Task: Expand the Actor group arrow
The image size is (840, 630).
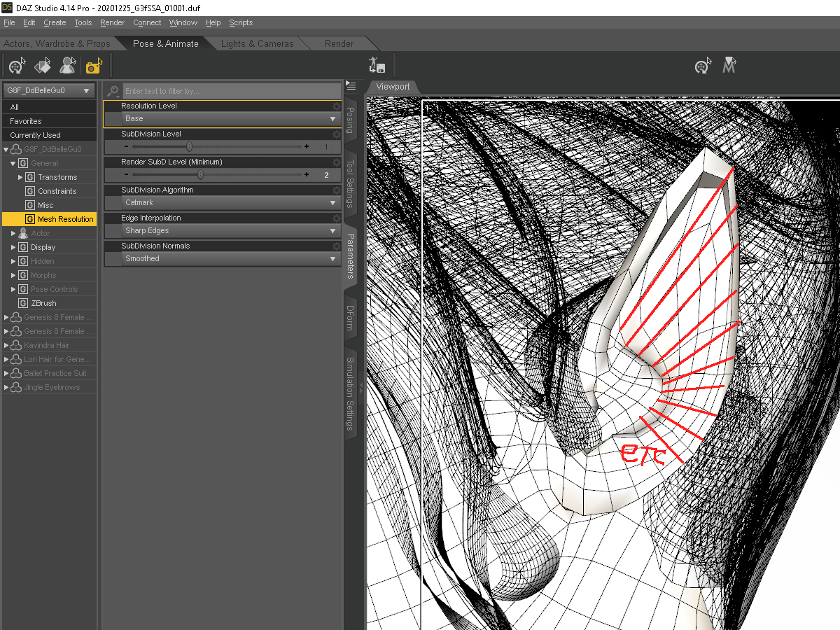Action: (13, 233)
